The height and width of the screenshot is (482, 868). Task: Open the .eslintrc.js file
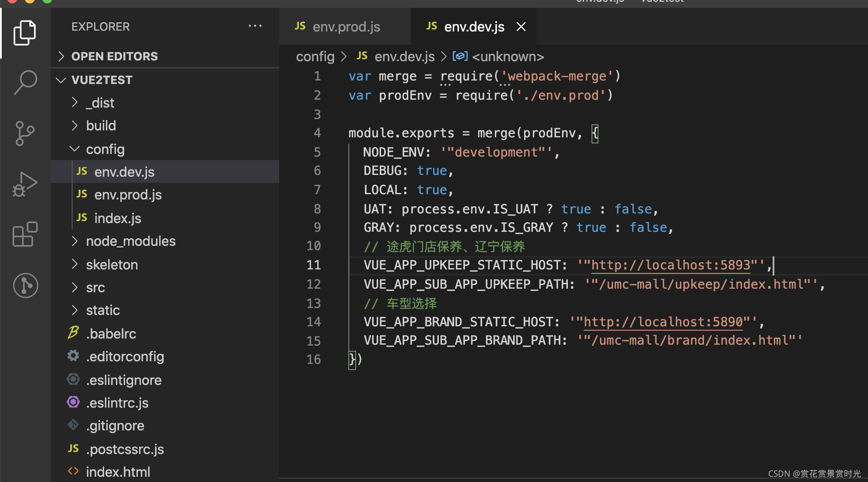pyautogui.click(x=117, y=403)
